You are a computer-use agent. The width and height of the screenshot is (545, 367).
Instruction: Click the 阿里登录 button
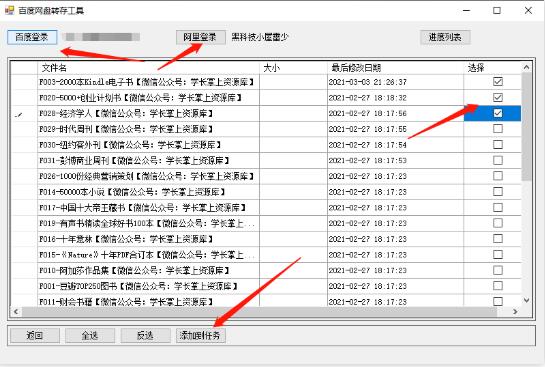[200, 37]
